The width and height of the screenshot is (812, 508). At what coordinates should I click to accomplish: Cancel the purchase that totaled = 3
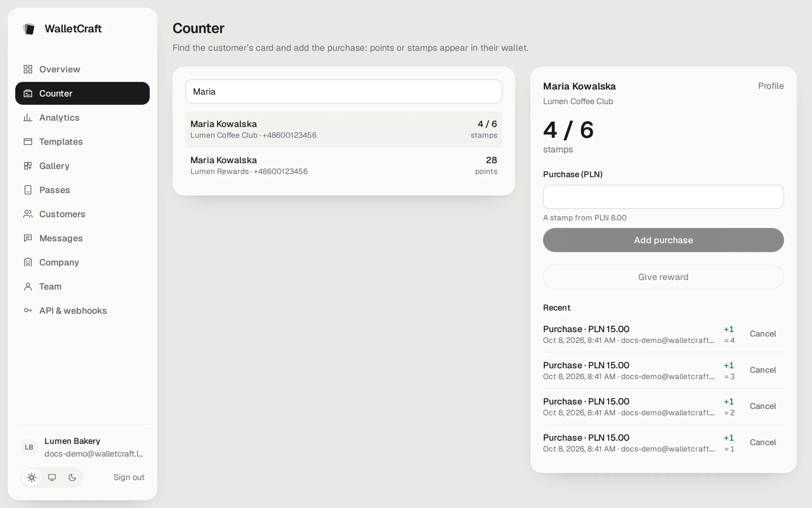tap(763, 370)
